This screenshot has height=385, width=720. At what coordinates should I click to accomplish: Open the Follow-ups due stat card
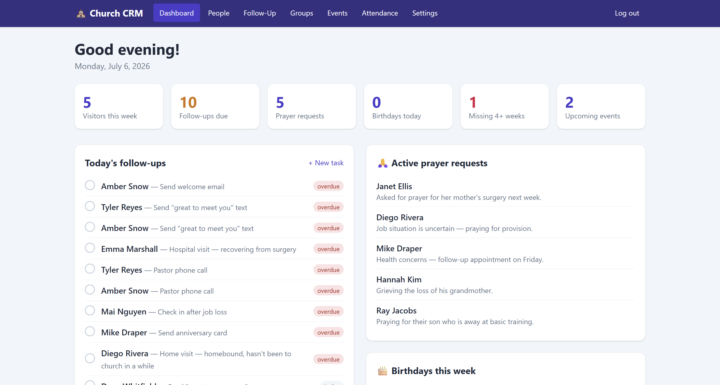point(215,107)
